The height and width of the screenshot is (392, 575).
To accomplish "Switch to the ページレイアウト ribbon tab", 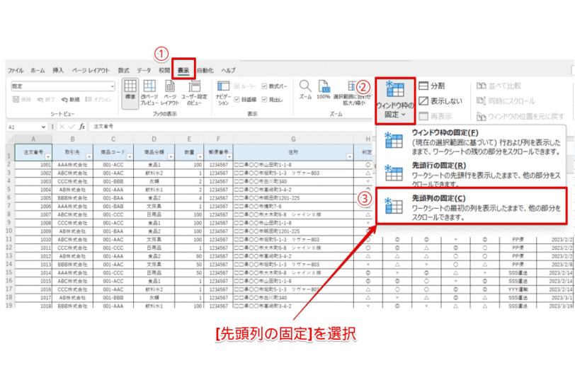I will 91,70.
